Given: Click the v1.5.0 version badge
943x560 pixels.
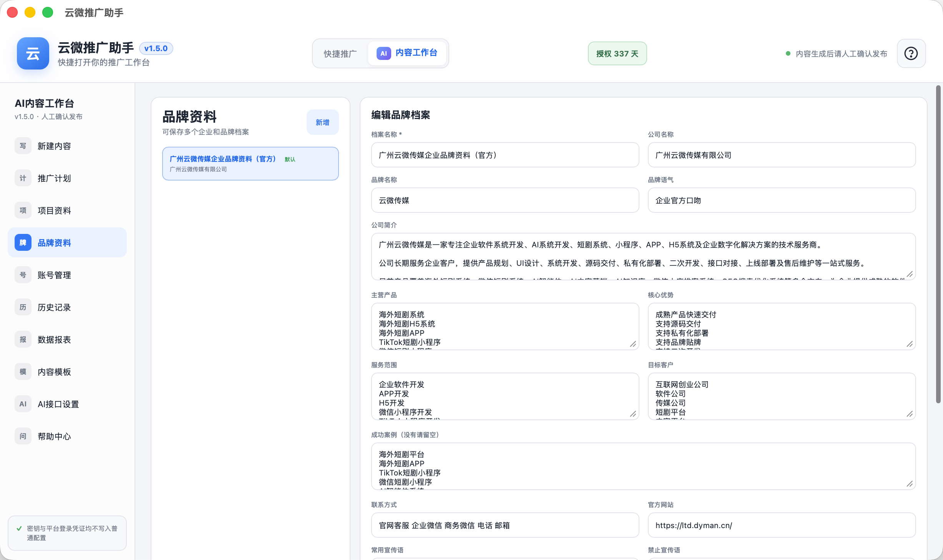Looking at the screenshot, I should click(156, 48).
